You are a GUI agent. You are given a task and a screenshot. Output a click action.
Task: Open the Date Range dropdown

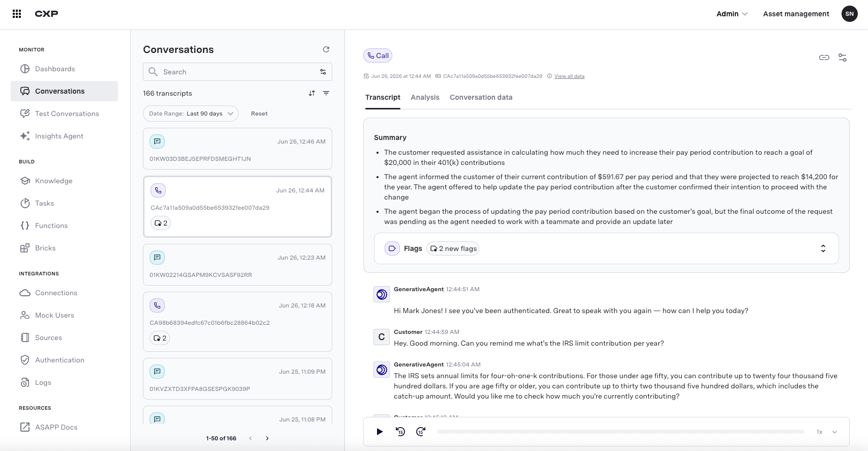pyautogui.click(x=191, y=114)
